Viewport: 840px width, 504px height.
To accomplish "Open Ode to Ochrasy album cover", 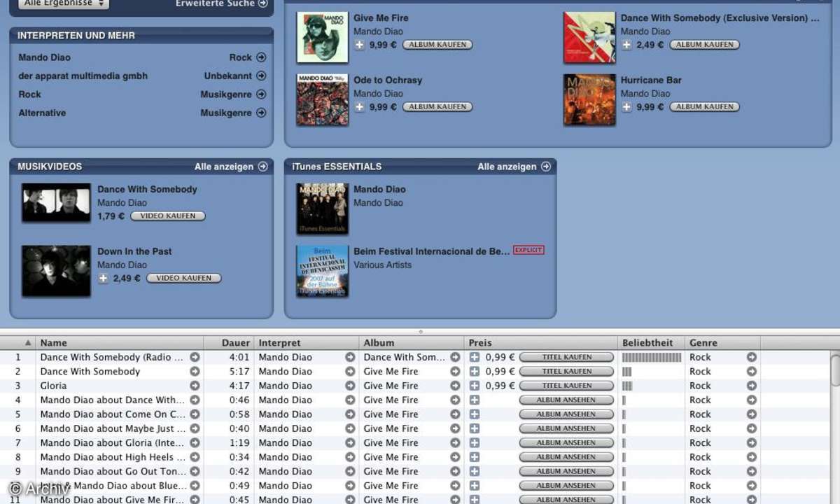I will (322, 100).
